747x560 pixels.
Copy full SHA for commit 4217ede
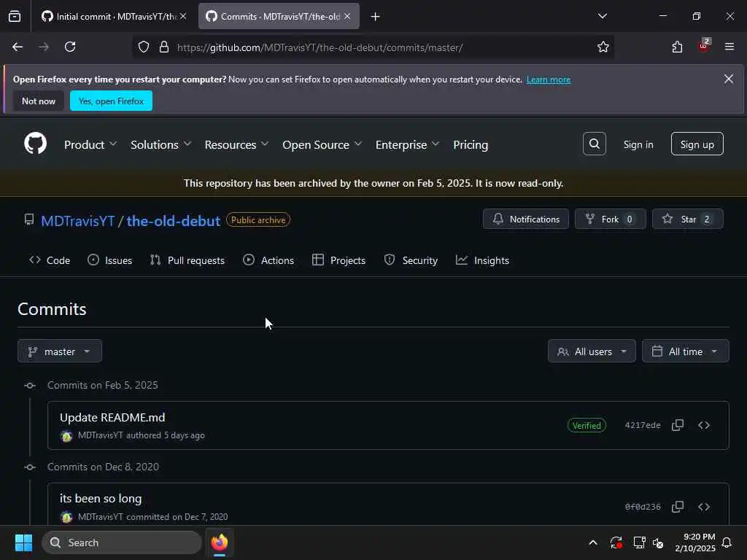[x=678, y=425]
